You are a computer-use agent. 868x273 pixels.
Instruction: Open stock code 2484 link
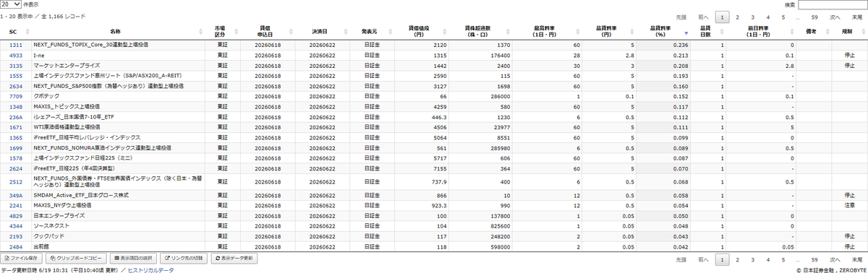point(15,246)
